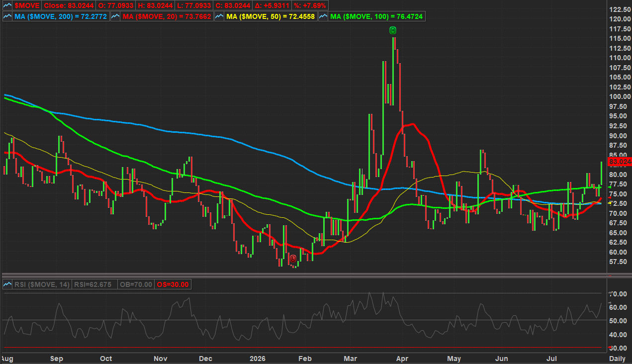Select the RSI ($MOVE, 14) study label
Image resolution: width=632 pixels, height=364 pixels.
(42, 284)
